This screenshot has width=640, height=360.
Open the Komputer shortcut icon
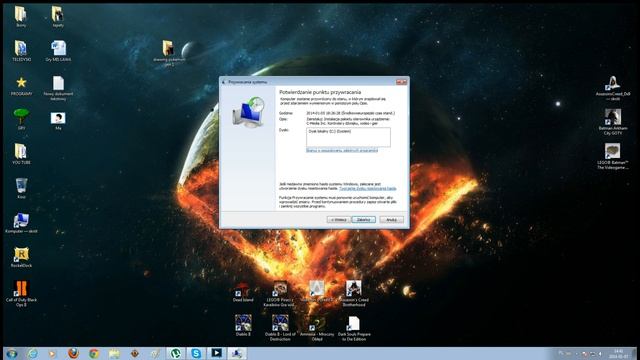pos(21,223)
